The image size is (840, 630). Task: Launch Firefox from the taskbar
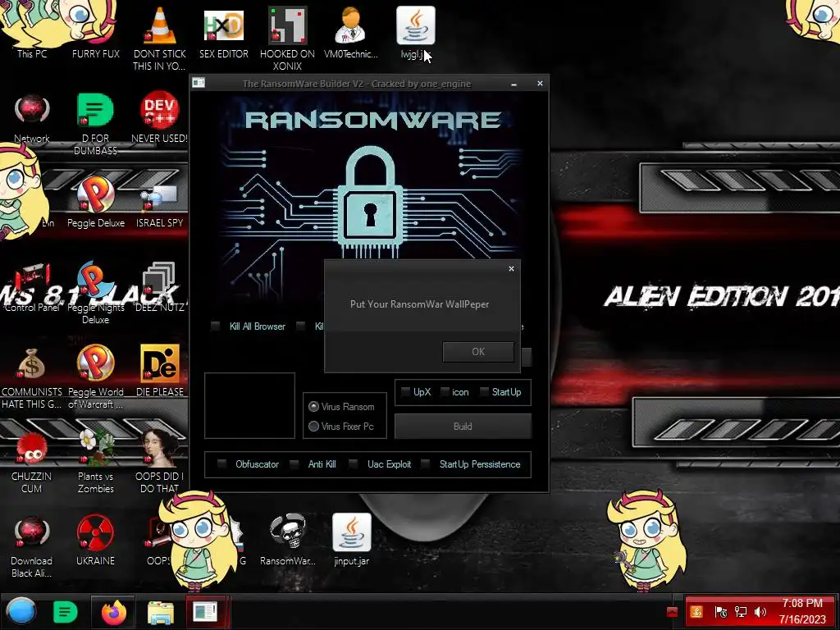pos(113,612)
